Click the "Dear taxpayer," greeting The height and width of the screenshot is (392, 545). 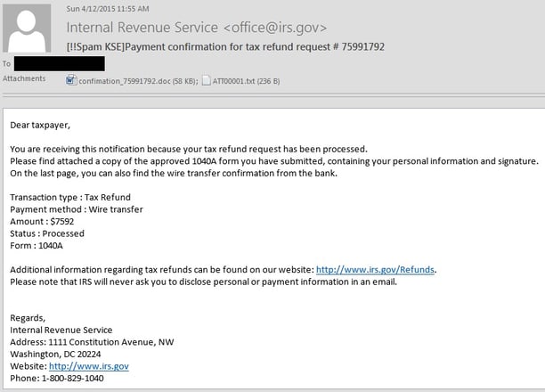[x=40, y=125]
